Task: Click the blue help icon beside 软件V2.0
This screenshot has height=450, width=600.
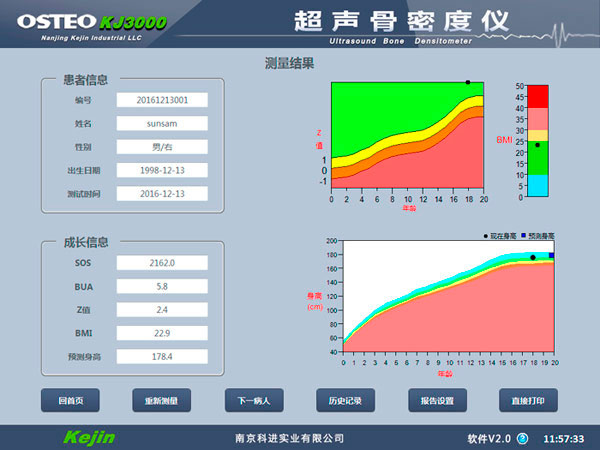Action: [523, 438]
